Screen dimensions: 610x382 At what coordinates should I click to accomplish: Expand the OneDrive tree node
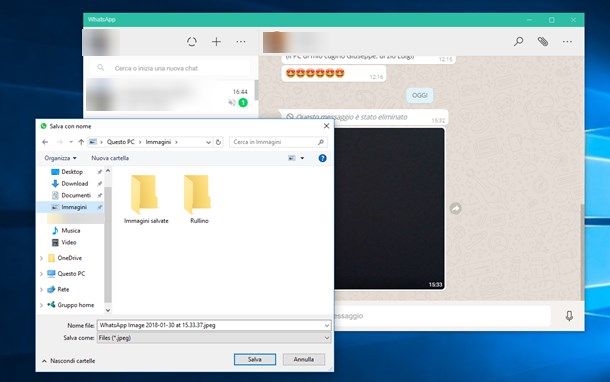pos(42,258)
